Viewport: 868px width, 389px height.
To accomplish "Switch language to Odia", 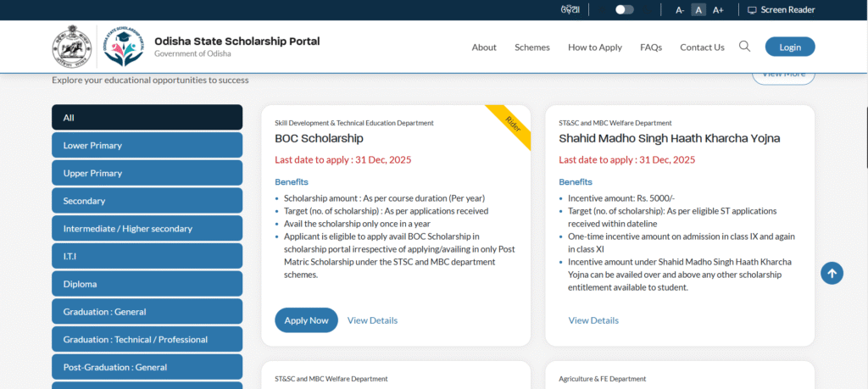I will [x=570, y=10].
